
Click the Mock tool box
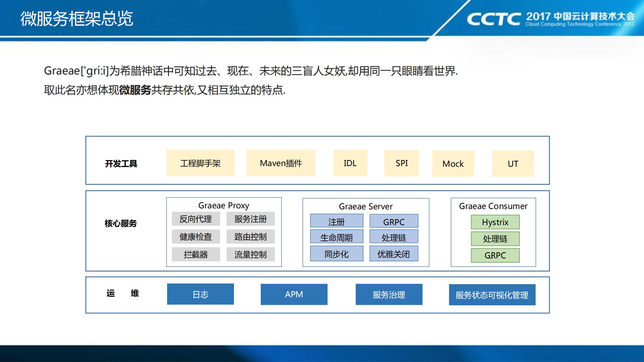[453, 163]
